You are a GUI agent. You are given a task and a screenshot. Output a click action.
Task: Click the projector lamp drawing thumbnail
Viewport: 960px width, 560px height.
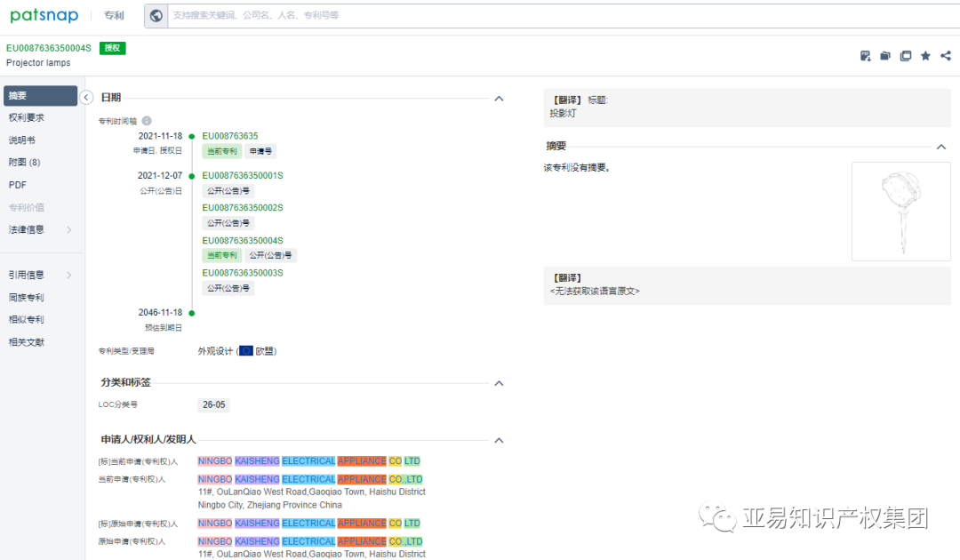(900, 212)
